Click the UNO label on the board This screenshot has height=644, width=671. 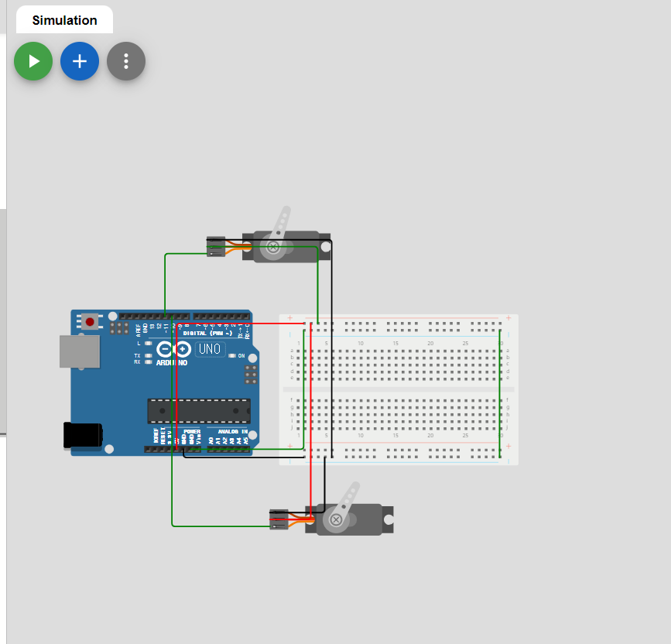210,349
